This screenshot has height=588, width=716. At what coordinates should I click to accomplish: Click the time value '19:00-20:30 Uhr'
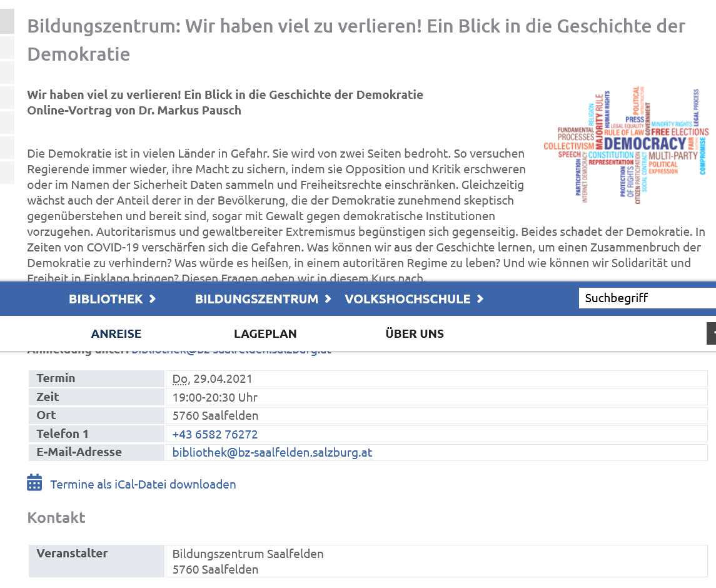[x=215, y=397]
